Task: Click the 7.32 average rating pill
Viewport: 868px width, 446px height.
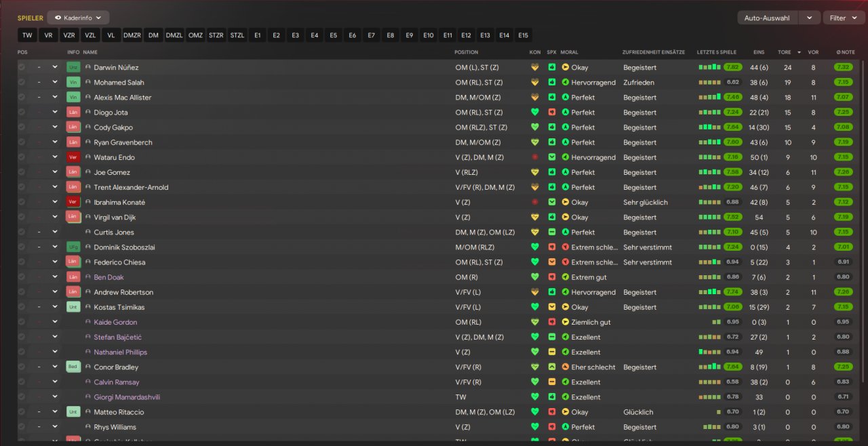Action: 843,67
